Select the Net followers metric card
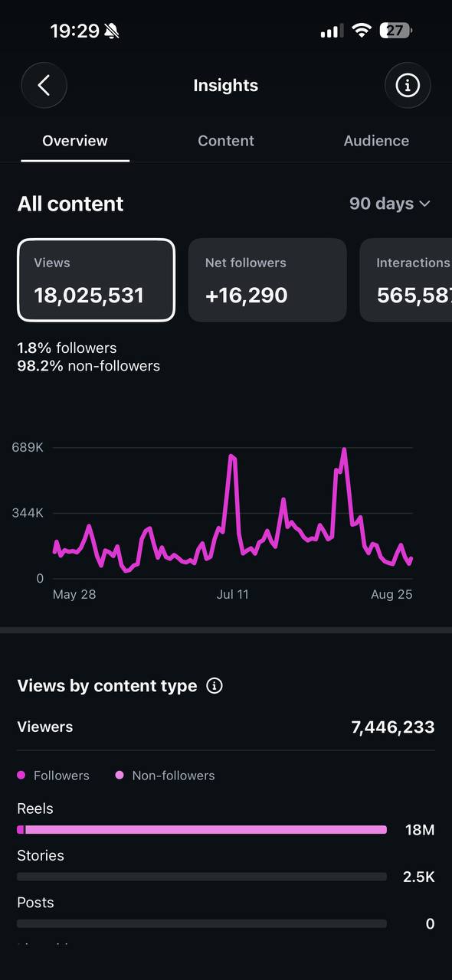The image size is (452, 980). pos(267,280)
